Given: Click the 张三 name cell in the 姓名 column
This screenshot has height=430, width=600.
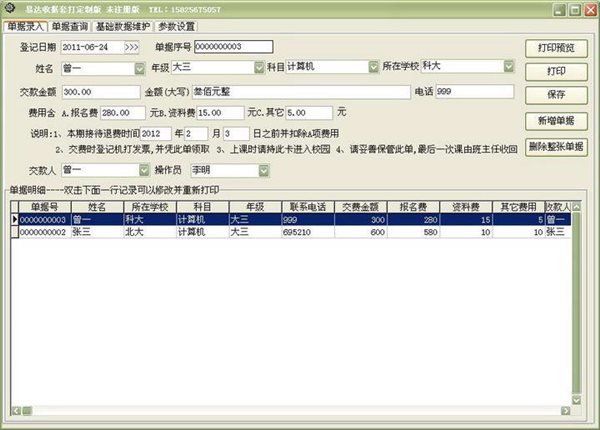Looking at the screenshot, I should click(x=97, y=232).
